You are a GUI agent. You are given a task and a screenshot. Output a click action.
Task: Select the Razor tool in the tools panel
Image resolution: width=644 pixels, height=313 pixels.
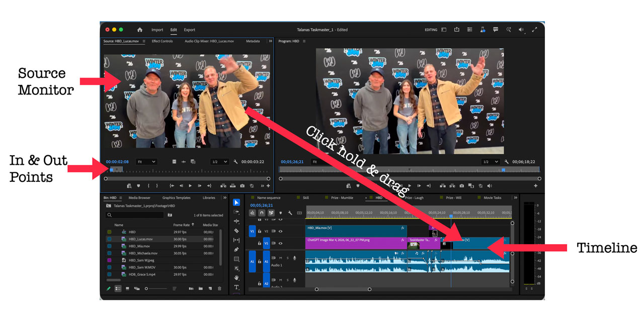(236, 231)
